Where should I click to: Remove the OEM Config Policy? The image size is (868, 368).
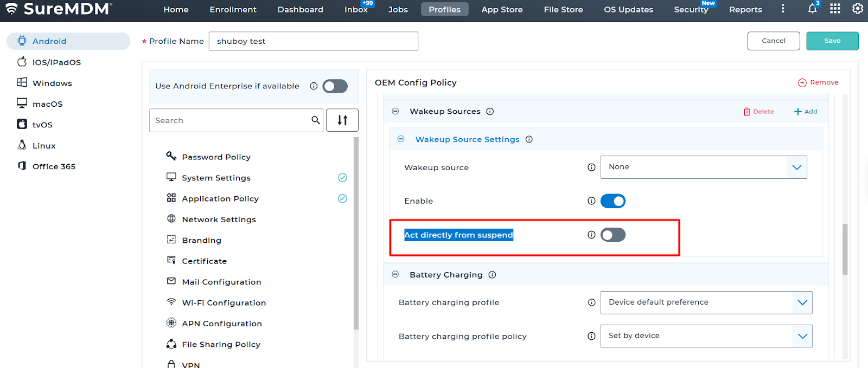click(818, 82)
